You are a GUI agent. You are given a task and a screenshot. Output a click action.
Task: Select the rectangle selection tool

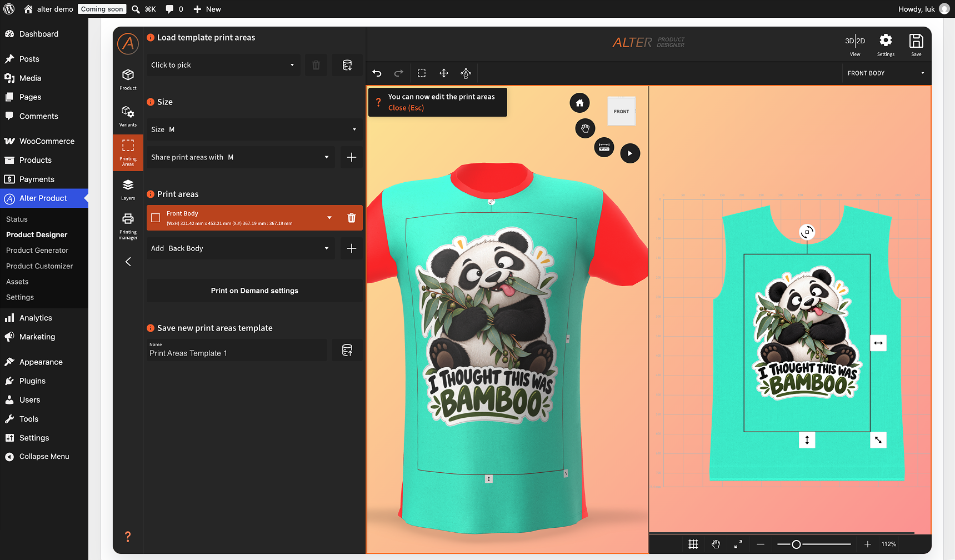[x=422, y=73]
